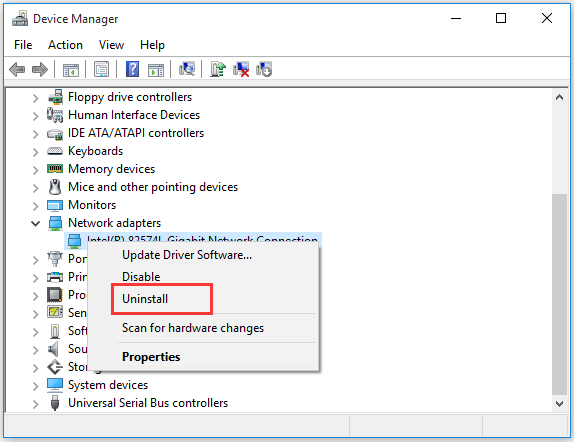
Task: Select Universal Serial Bus controllers label
Action: coord(148,403)
